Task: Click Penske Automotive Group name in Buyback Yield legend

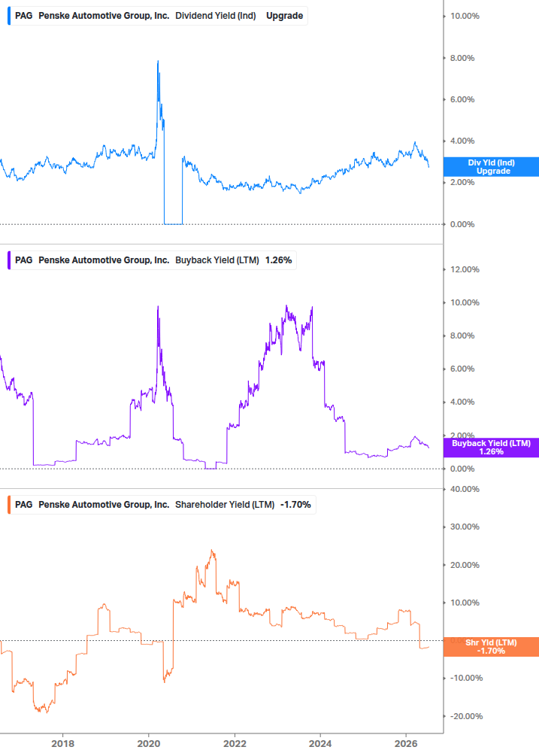Action: coord(104,260)
